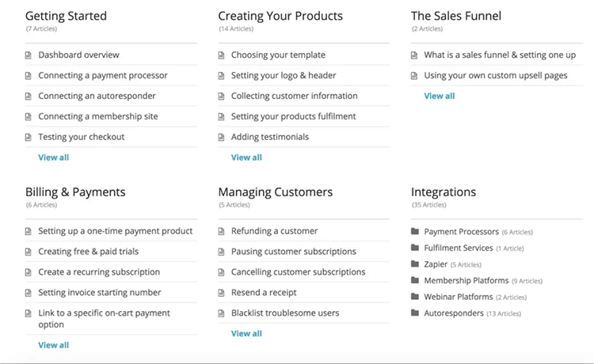Viewport: 594px width, 364px height.
Task: Click the document icon beside Create a recurring subscription
Action: 29,272
